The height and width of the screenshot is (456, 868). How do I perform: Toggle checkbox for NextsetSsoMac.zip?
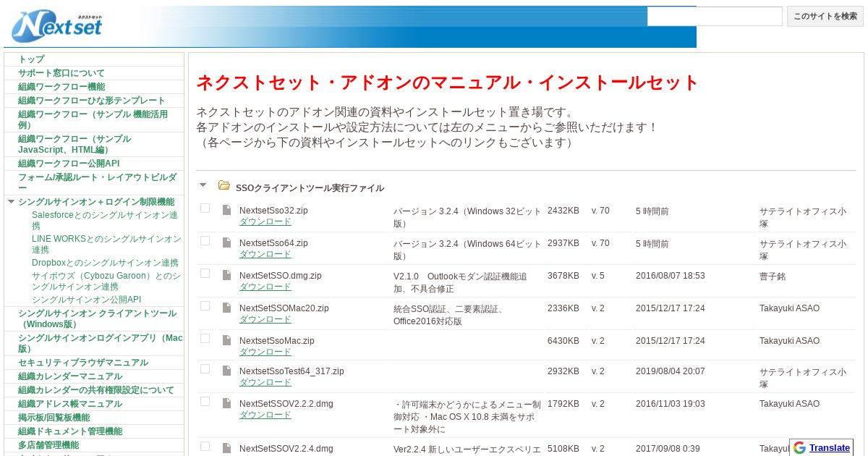point(205,339)
